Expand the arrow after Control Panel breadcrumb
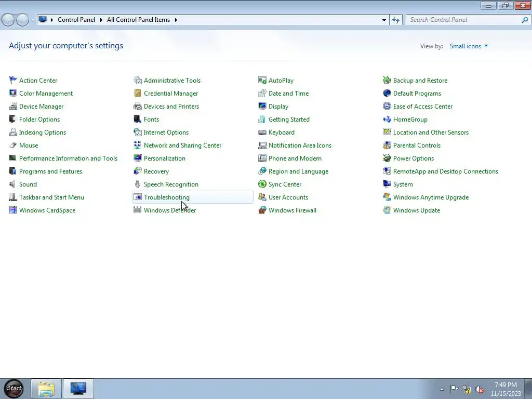 [x=101, y=20]
